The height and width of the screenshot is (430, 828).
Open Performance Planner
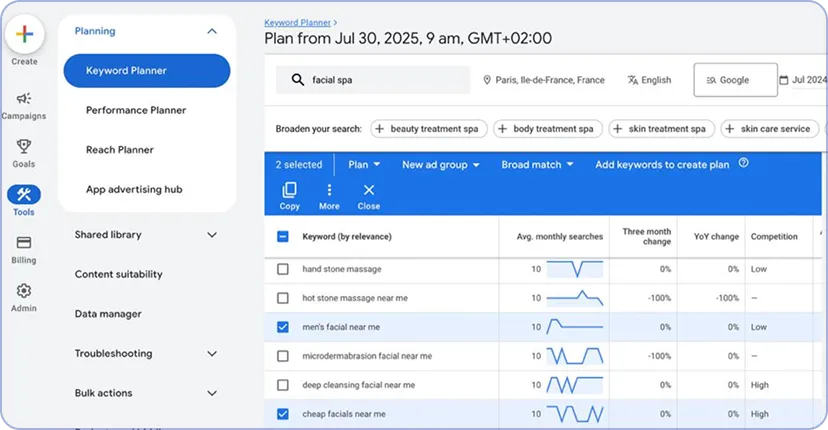pos(136,110)
